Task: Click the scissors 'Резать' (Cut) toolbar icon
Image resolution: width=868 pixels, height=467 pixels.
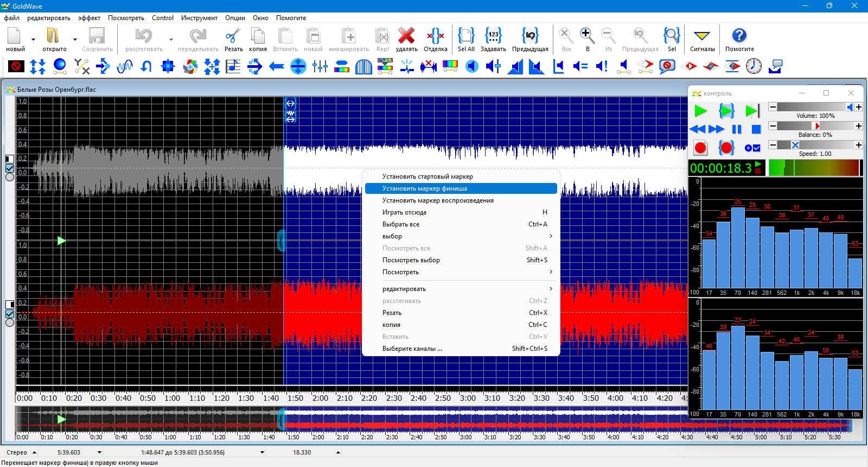Action: point(233,36)
